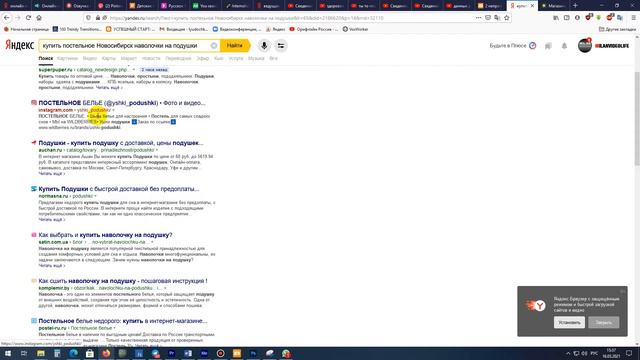
Task: Show the library icon in Firefox toolbar
Action: (x=556, y=18)
